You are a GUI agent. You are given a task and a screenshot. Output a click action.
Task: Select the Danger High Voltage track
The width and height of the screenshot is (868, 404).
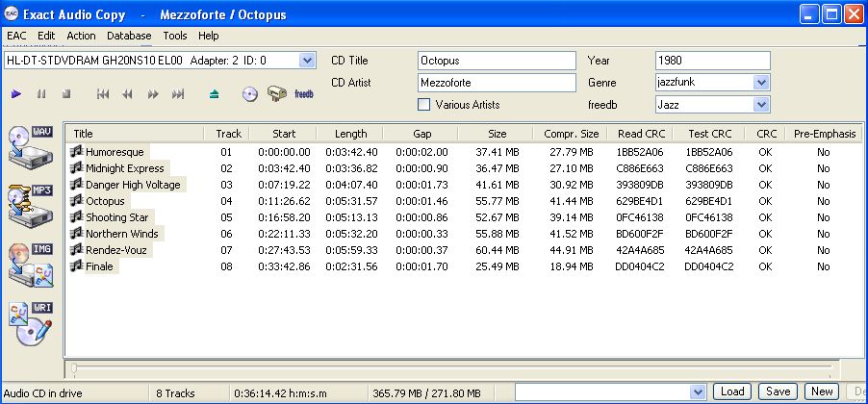click(133, 185)
